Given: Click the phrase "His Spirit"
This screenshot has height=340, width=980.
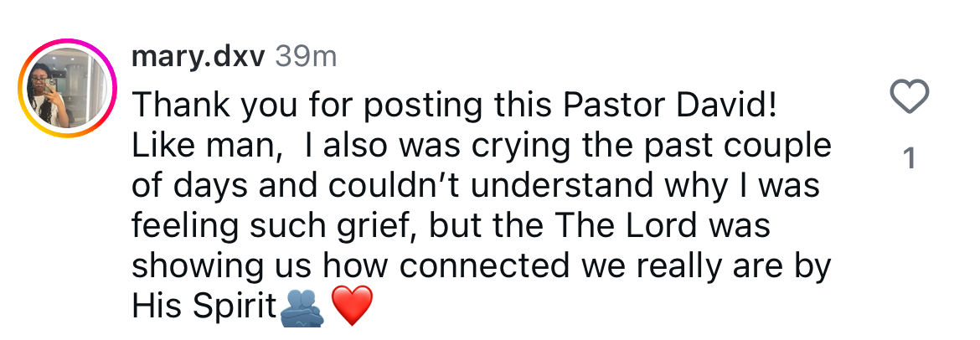Looking at the screenshot, I should [x=204, y=307].
